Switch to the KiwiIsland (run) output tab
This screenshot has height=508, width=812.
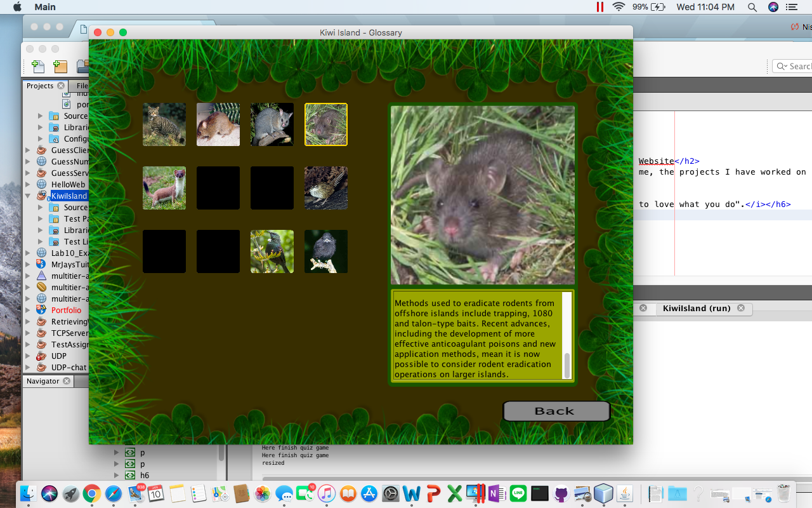pos(697,308)
